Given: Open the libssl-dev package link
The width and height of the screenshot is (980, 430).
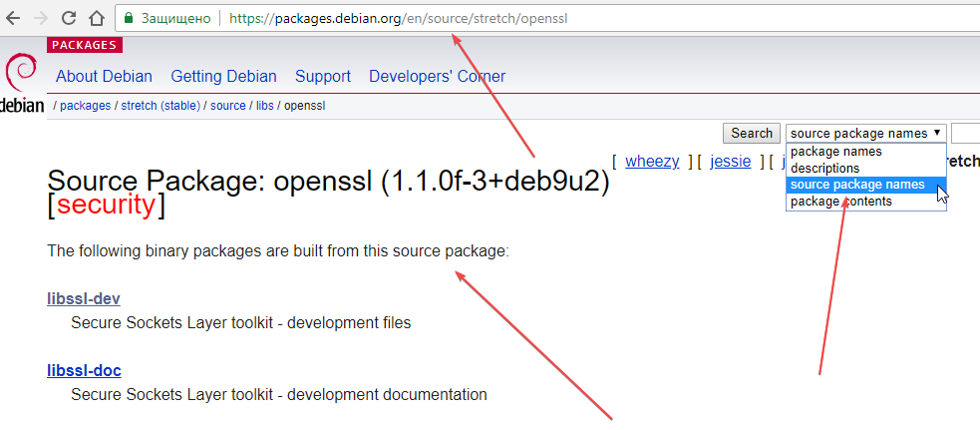Looking at the screenshot, I should pos(84,299).
